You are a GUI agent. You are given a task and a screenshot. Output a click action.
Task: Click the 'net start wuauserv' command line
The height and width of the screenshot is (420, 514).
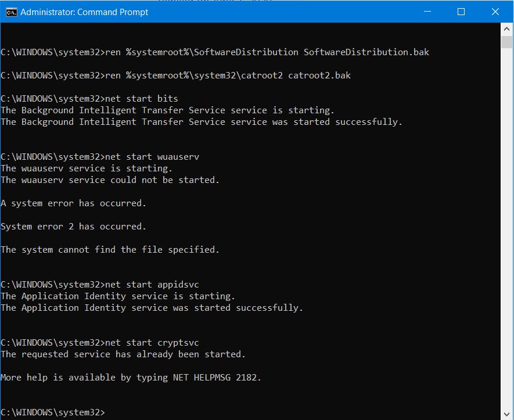click(x=100, y=157)
